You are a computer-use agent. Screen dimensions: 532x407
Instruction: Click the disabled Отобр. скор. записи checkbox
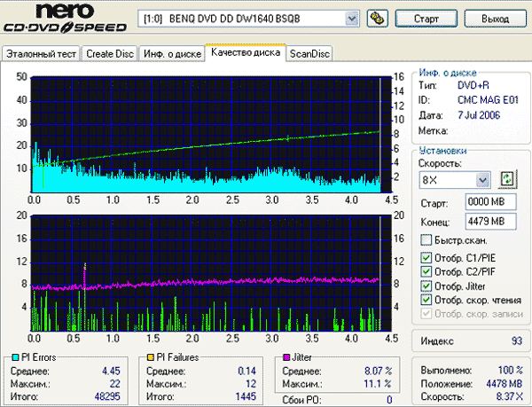(426, 314)
